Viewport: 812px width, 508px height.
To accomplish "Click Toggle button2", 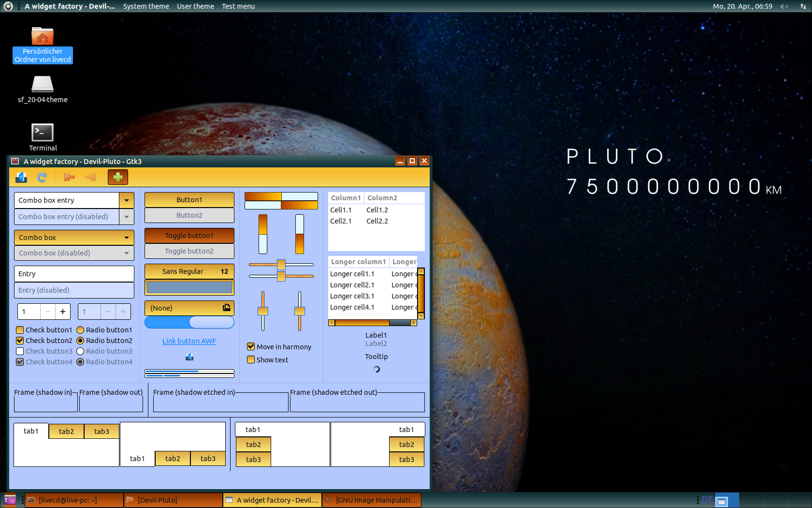I will click(x=189, y=251).
